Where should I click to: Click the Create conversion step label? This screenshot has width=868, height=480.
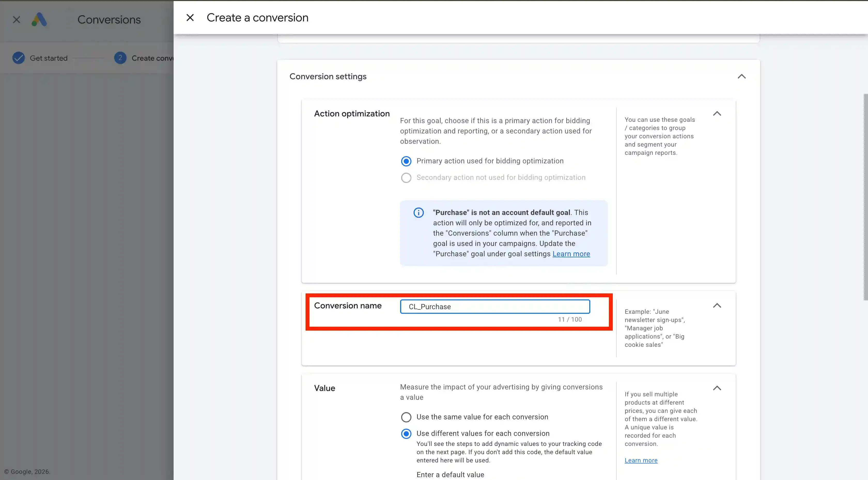pyautogui.click(x=152, y=58)
